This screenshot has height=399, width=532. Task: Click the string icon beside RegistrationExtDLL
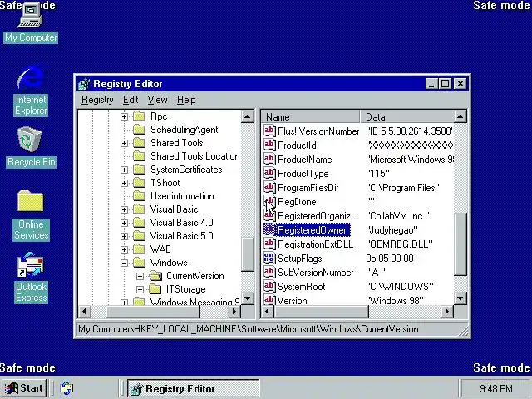(x=269, y=244)
